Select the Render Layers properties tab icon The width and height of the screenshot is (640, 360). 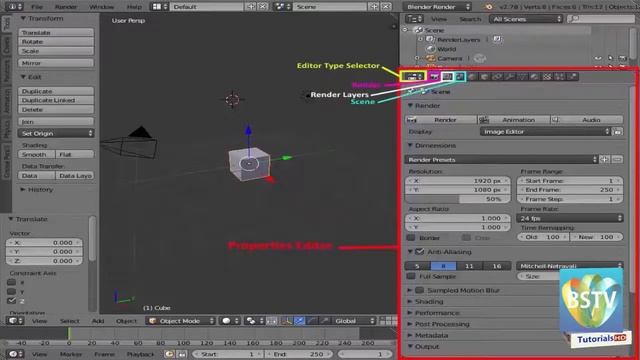(447, 76)
